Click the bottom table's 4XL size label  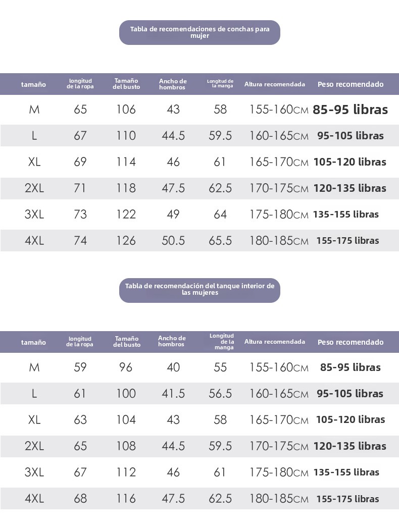click(x=34, y=498)
